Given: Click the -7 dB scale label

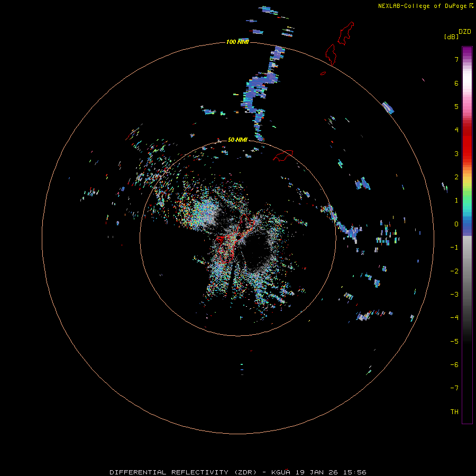Looking at the screenshot, I should pos(454,388).
